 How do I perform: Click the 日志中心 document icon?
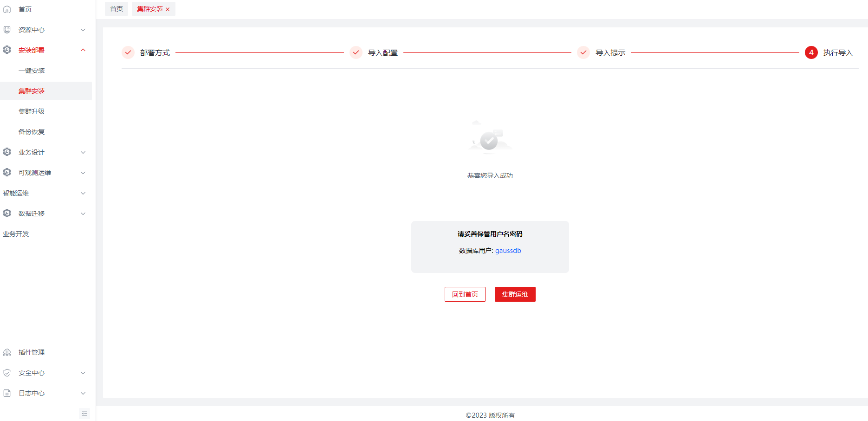(7, 393)
